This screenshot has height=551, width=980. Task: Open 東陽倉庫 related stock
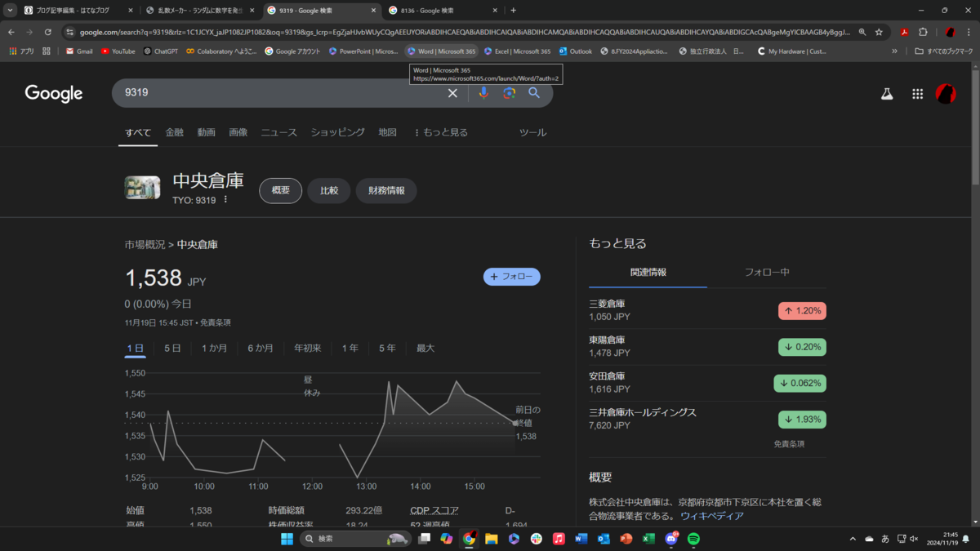click(707, 347)
